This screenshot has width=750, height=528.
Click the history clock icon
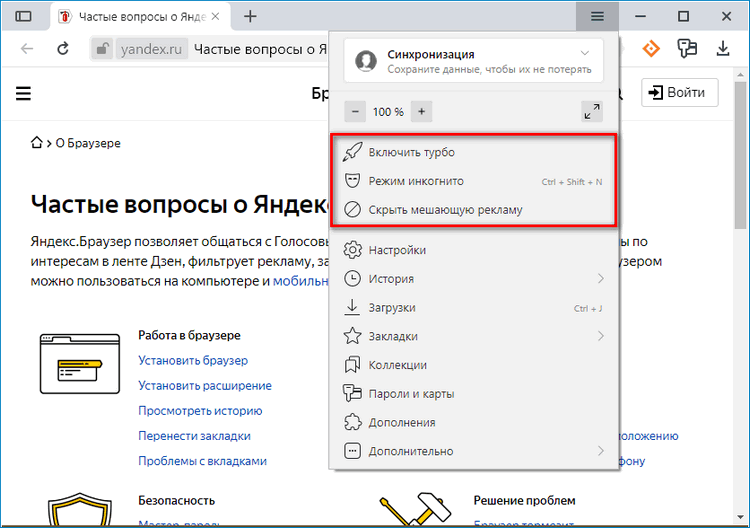(x=353, y=278)
